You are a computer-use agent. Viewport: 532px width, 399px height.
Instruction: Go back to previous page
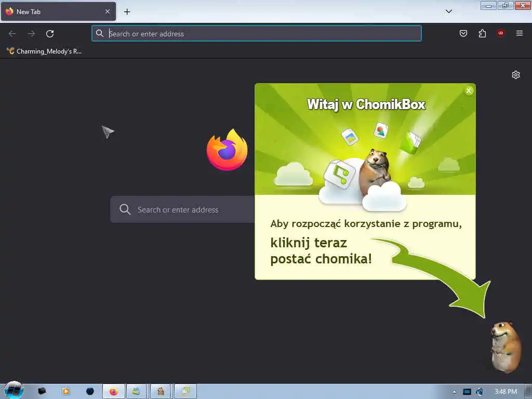[x=12, y=34]
